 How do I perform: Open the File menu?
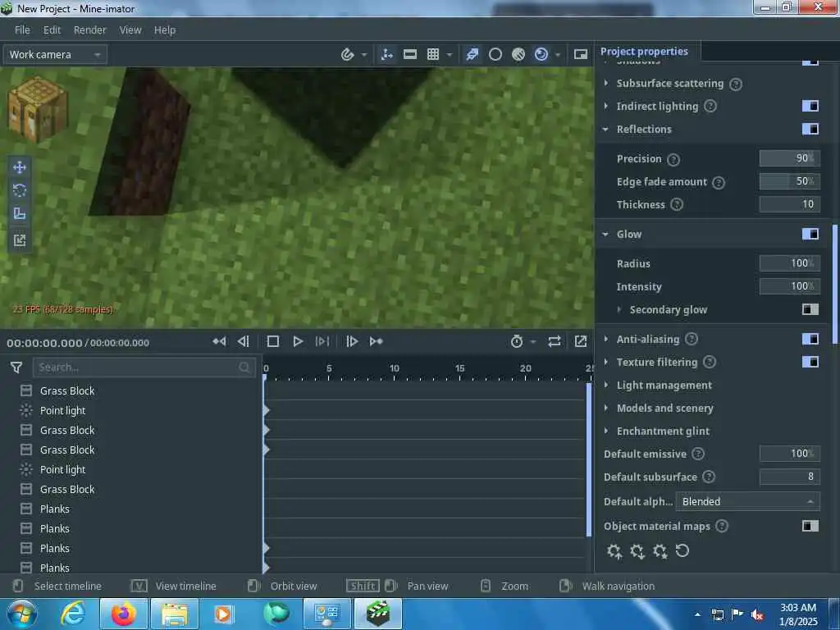coord(22,30)
